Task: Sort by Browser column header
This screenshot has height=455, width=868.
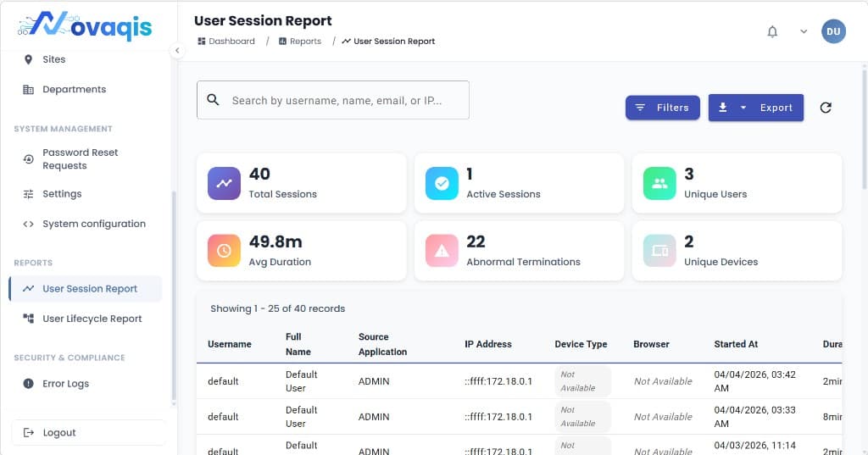Action: (x=651, y=344)
